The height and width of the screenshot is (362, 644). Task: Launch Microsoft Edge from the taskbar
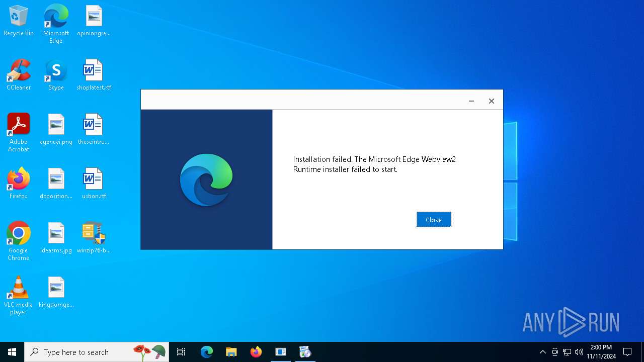pyautogui.click(x=207, y=352)
